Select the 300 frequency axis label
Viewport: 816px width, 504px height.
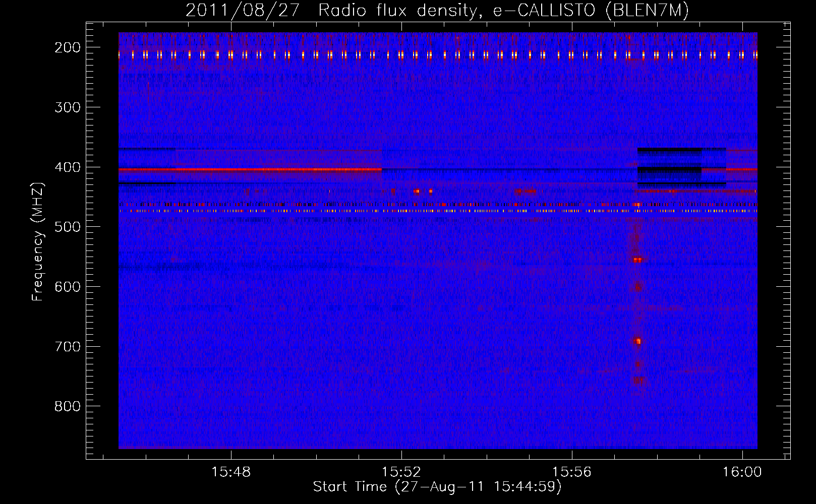[68, 107]
